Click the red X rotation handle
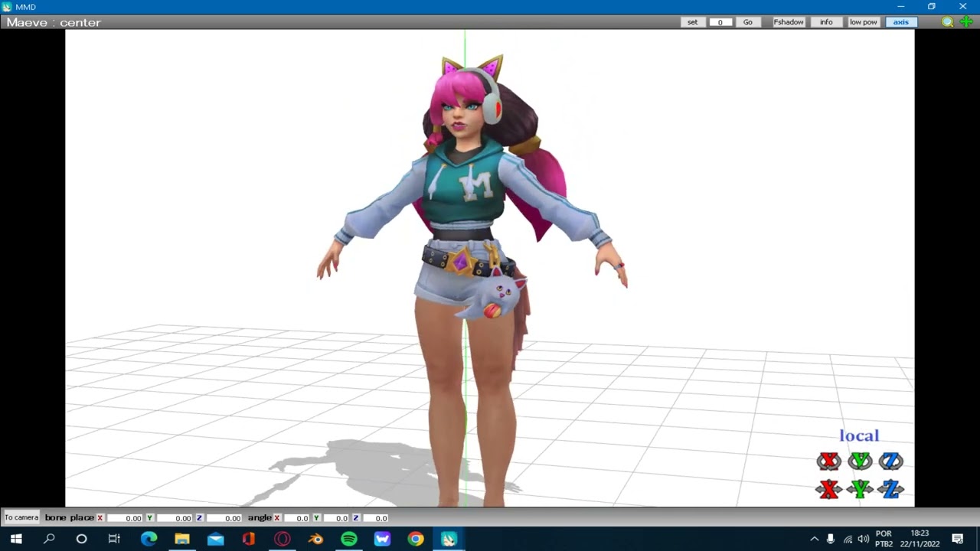Image resolution: width=980 pixels, height=551 pixels. click(828, 461)
